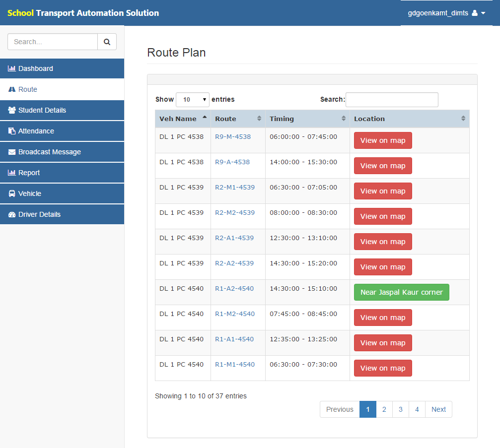Image resolution: width=500 pixels, height=448 pixels.
Task: Click the School Transport Automation Solution title
Action: [83, 13]
